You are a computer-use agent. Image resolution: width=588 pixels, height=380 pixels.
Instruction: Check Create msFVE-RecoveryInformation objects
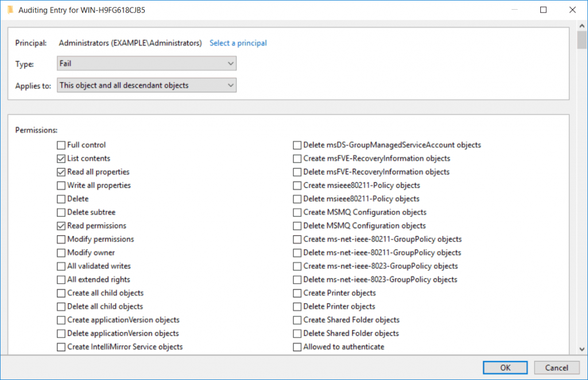pyautogui.click(x=297, y=158)
